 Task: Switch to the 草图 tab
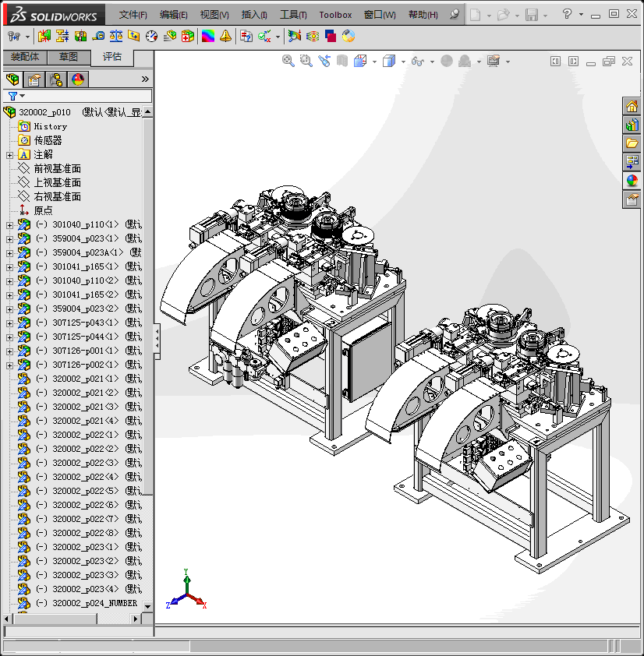[69, 57]
